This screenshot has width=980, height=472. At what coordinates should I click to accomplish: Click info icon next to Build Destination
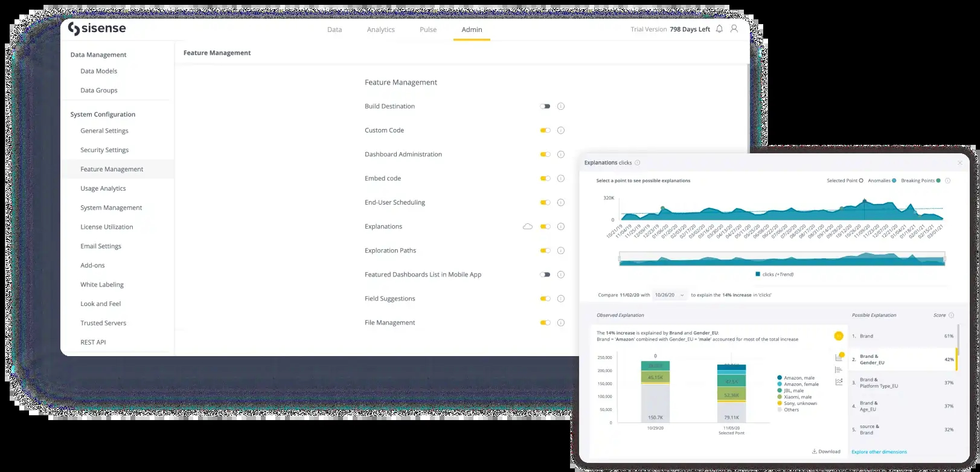[x=560, y=106]
